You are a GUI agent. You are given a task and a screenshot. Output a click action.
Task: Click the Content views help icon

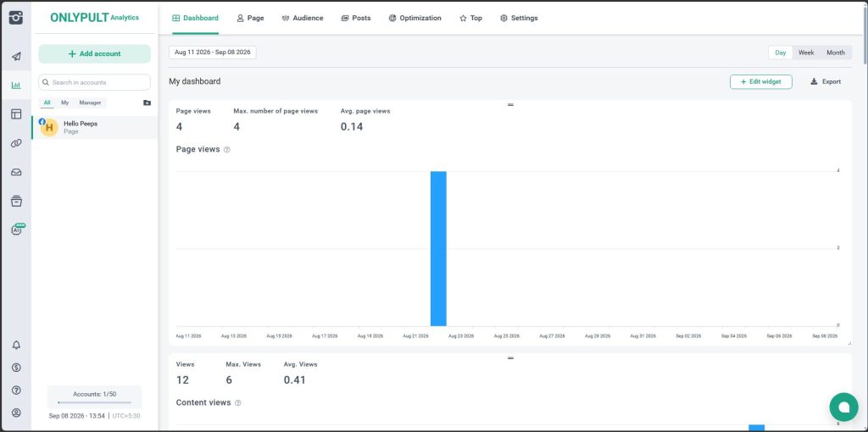pos(238,403)
